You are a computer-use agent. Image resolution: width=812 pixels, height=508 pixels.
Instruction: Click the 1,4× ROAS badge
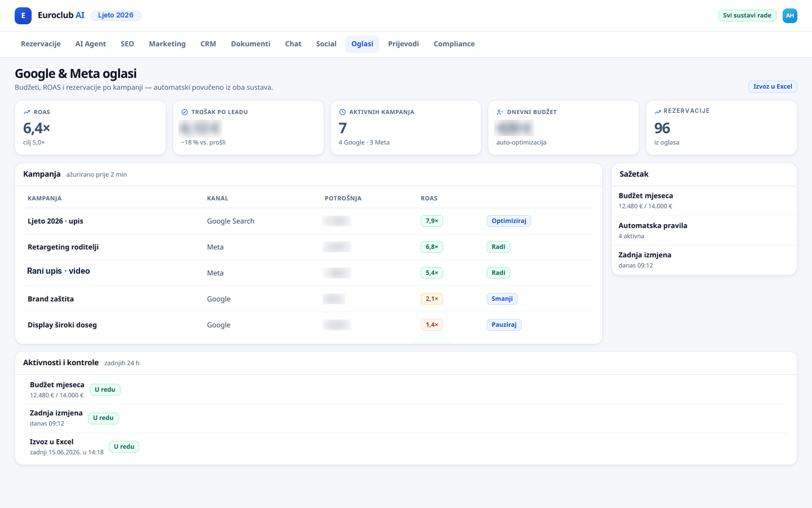coord(432,325)
